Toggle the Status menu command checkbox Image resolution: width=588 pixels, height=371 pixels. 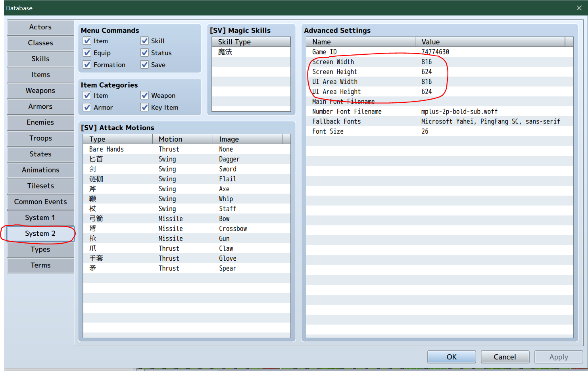(144, 53)
